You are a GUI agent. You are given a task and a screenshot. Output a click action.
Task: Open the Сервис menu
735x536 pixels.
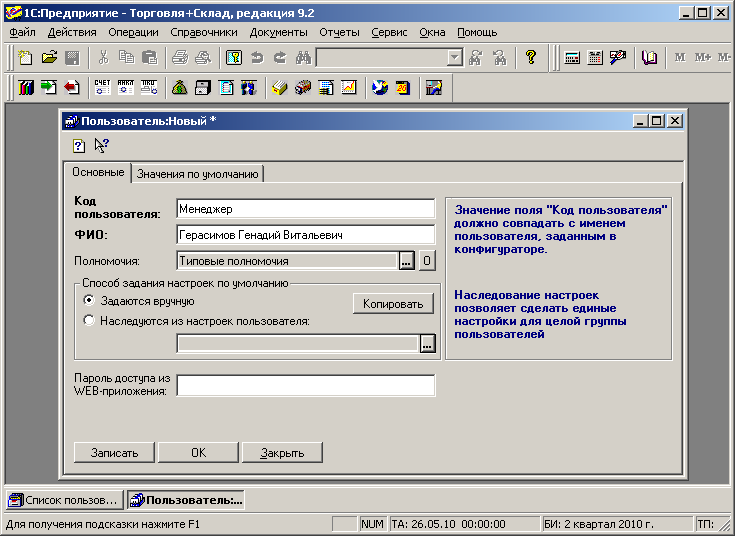(389, 32)
